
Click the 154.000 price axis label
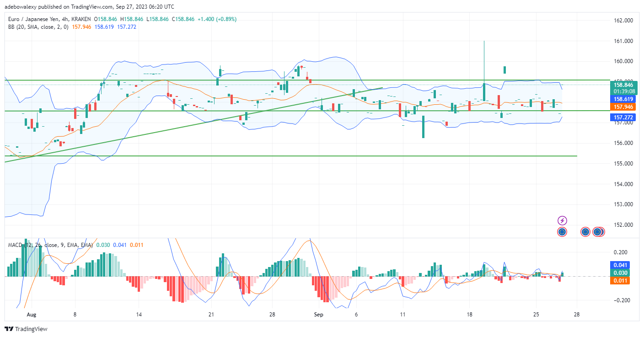(623, 184)
